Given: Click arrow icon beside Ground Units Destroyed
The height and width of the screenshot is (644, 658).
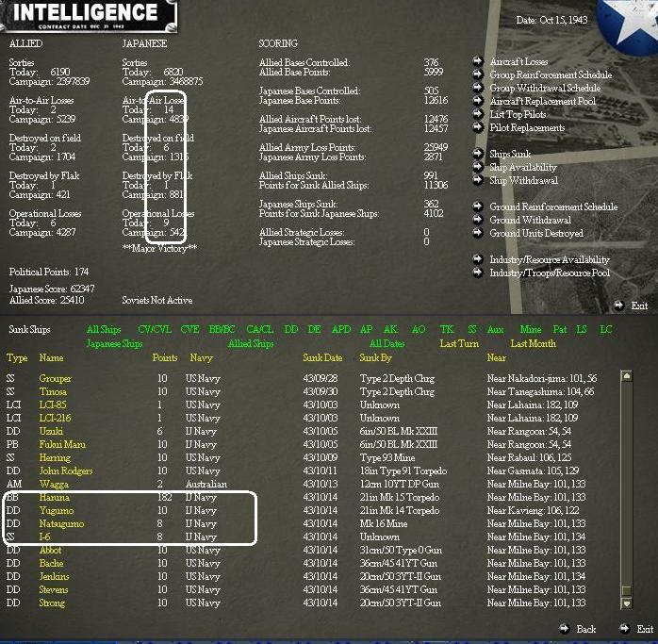Looking at the screenshot, I should click(x=478, y=233).
